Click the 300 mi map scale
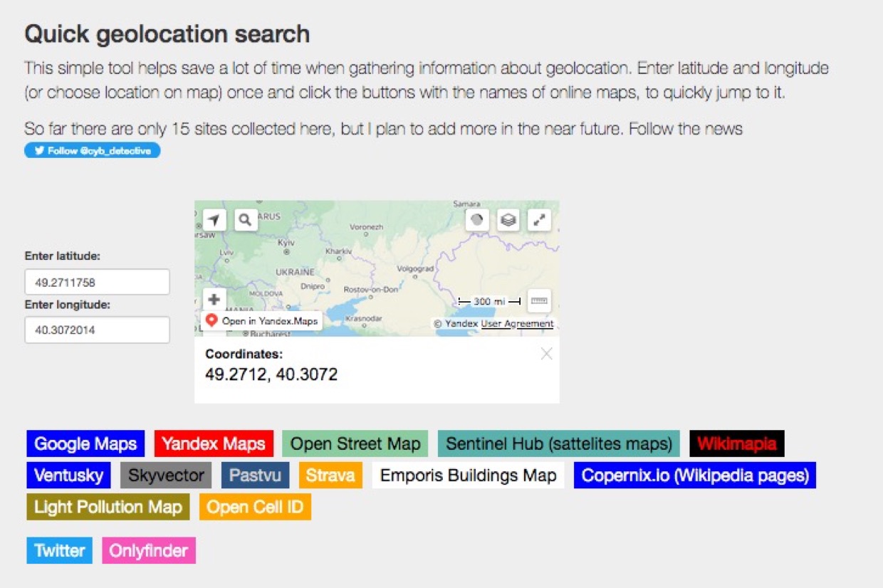 pos(489,302)
